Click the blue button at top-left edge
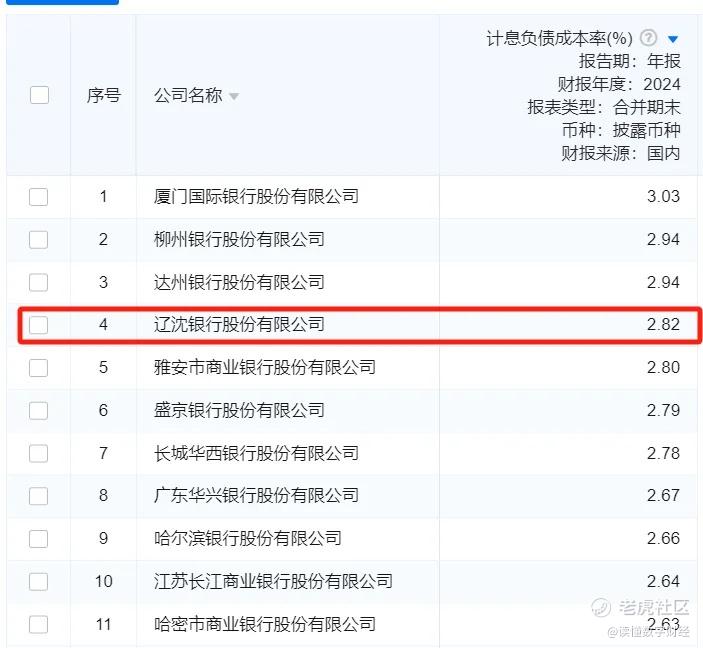703x648 pixels. pos(62,2)
